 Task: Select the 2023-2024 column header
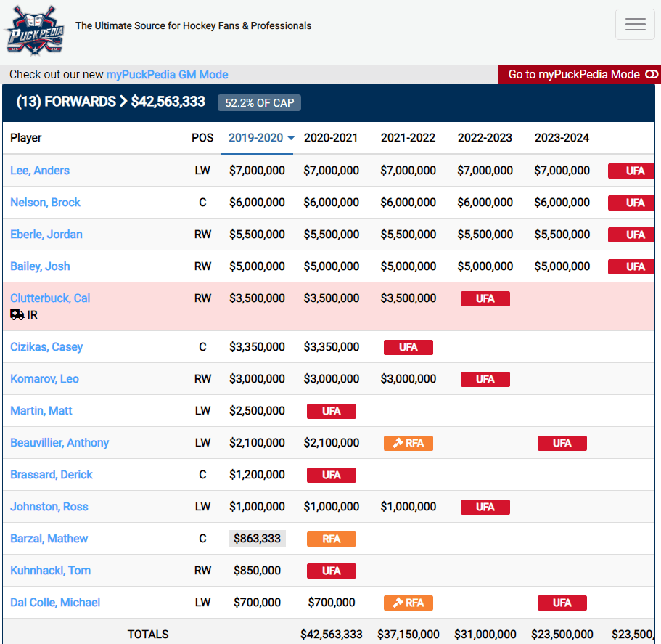click(562, 138)
